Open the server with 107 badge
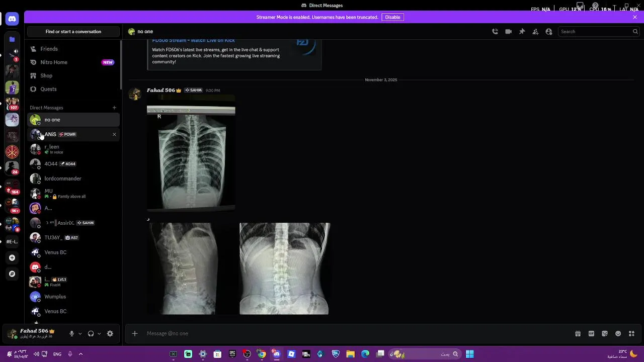The width and height of the screenshot is (644, 362). 12,104
